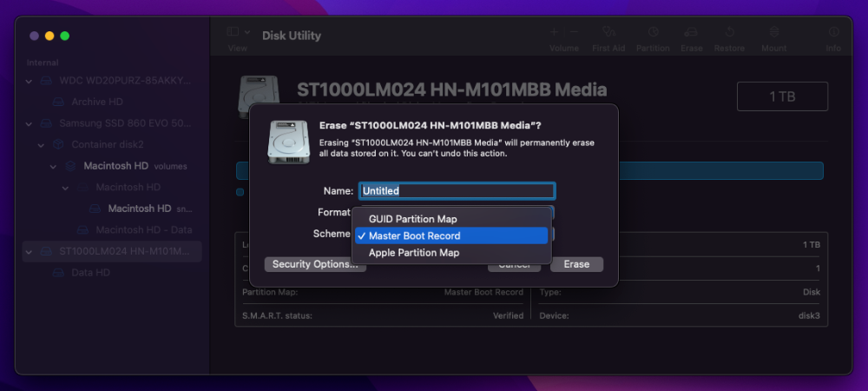This screenshot has width=868, height=391.
Task: Click Archive HD volume icon
Action: tap(58, 102)
